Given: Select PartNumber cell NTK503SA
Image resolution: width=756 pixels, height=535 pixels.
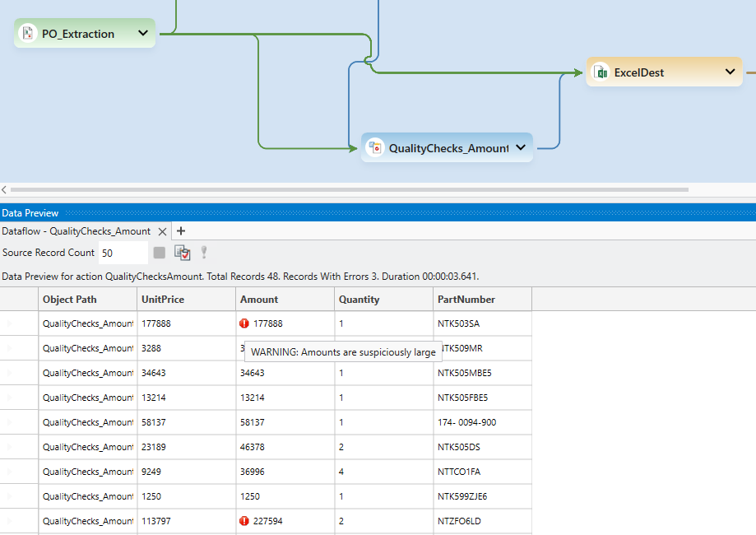Looking at the screenshot, I should tap(483, 323).
